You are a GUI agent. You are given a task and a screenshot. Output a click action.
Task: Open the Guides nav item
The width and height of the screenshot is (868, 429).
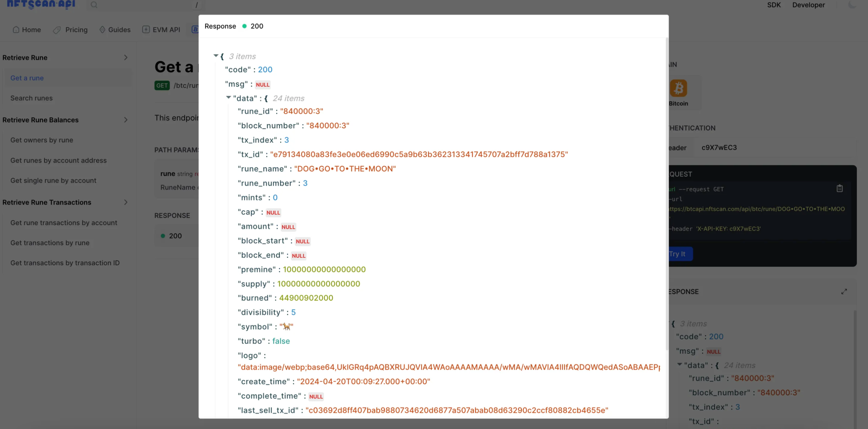115,30
